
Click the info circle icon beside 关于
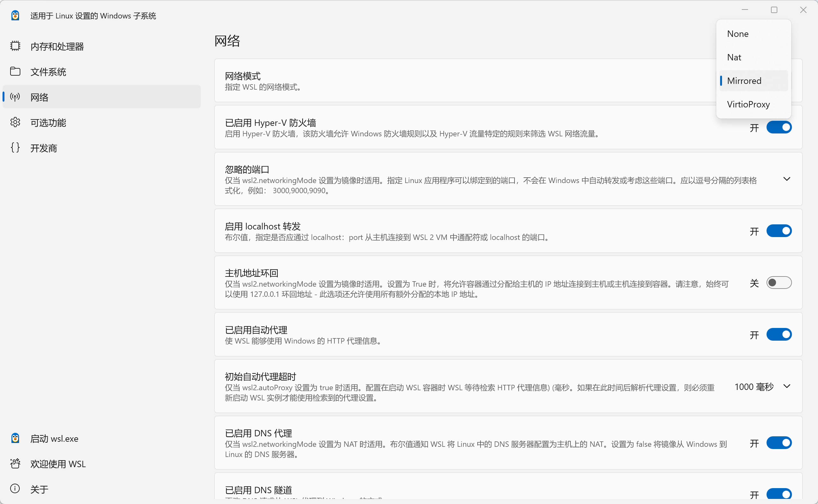(15, 489)
